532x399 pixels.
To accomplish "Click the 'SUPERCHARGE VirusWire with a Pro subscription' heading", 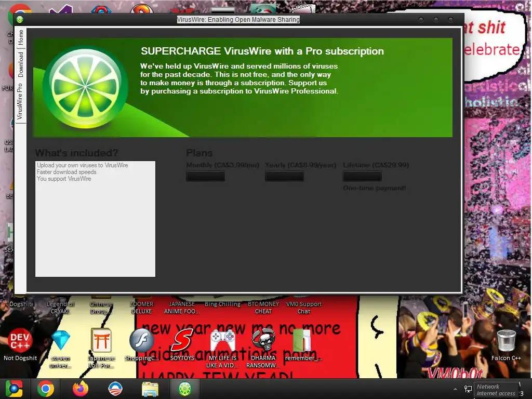I will tap(262, 51).
